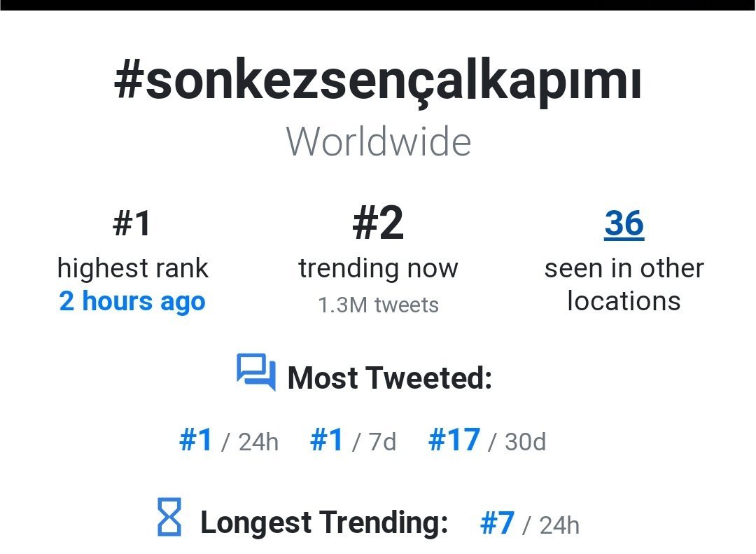Click the Most Tweeted chat bubbles icon
Image resolution: width=756 pixels, height=554 pixels.
tap(255, 372)
